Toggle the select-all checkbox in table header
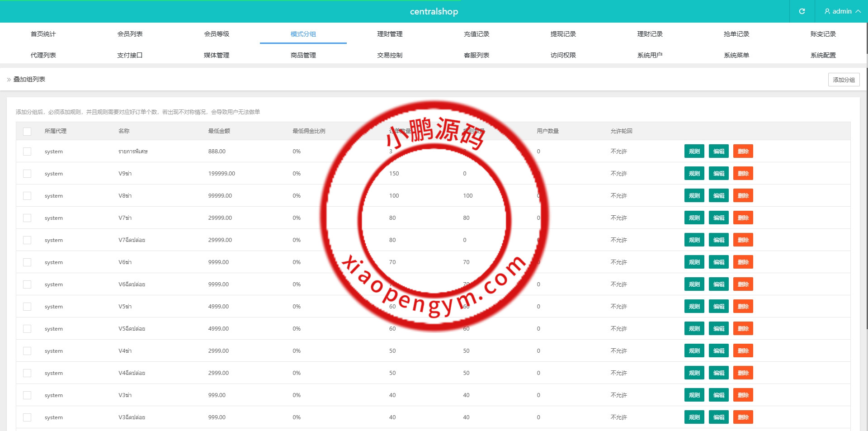The image size is (868, 431). coord(27,132)
